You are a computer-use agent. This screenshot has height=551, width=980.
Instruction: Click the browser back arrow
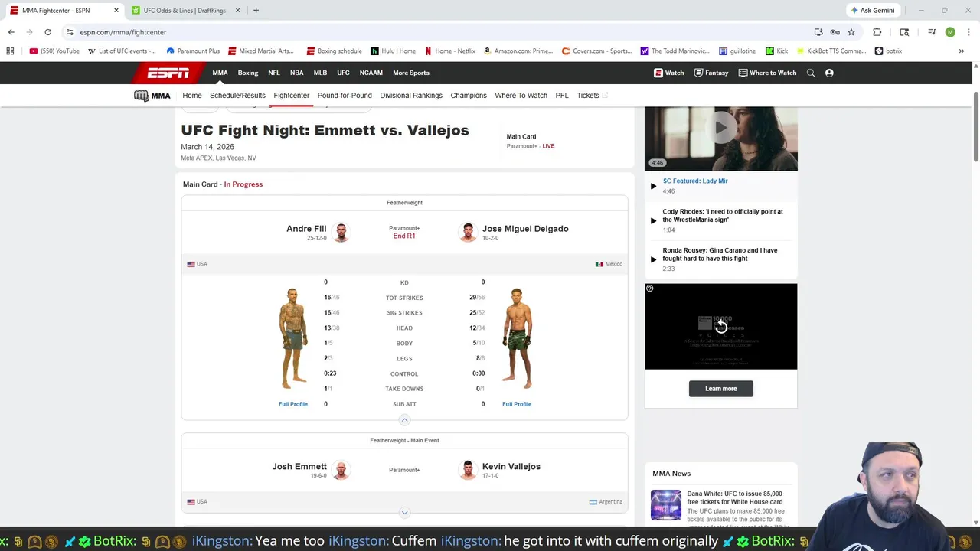[11, 32]
